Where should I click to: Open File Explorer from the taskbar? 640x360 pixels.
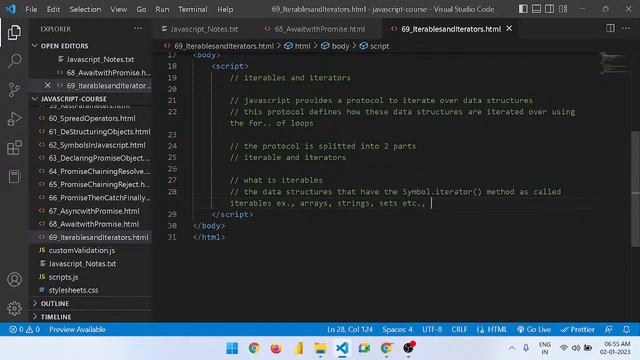pyautogui.click(x=320, y=348)
